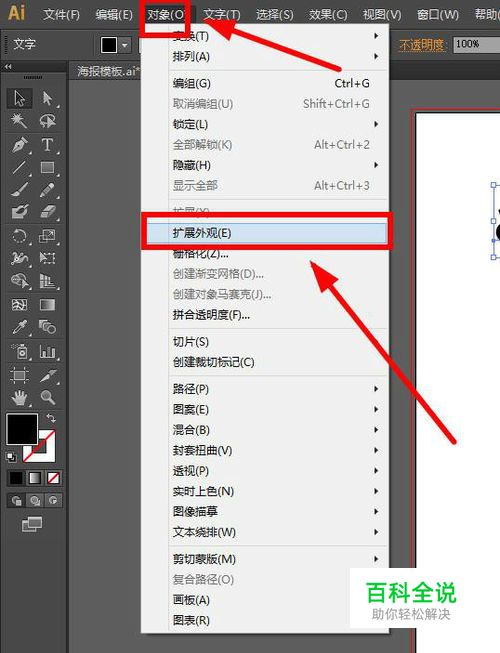The height and width of the screenshot is (653, 500).
Task: Set paint mode to solid Color
Action: click(x=16, y=478)
